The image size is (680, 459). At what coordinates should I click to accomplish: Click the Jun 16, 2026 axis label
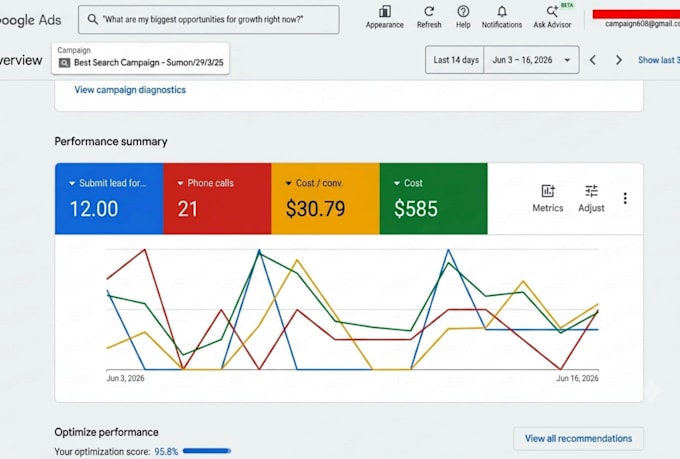577,378
